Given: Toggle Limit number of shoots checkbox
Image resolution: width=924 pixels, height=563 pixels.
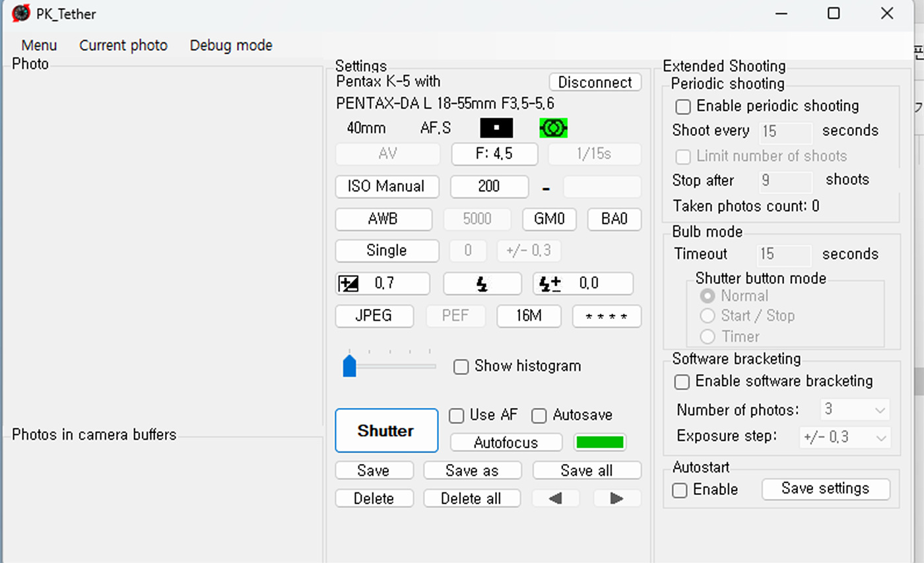Looking at the screenshot, I should tap(683, 156).
